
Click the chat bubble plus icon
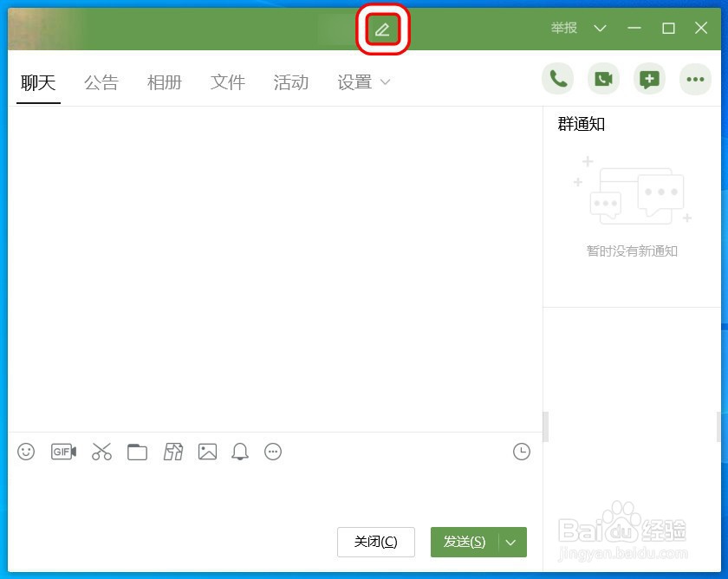click(x=649, y=79)
